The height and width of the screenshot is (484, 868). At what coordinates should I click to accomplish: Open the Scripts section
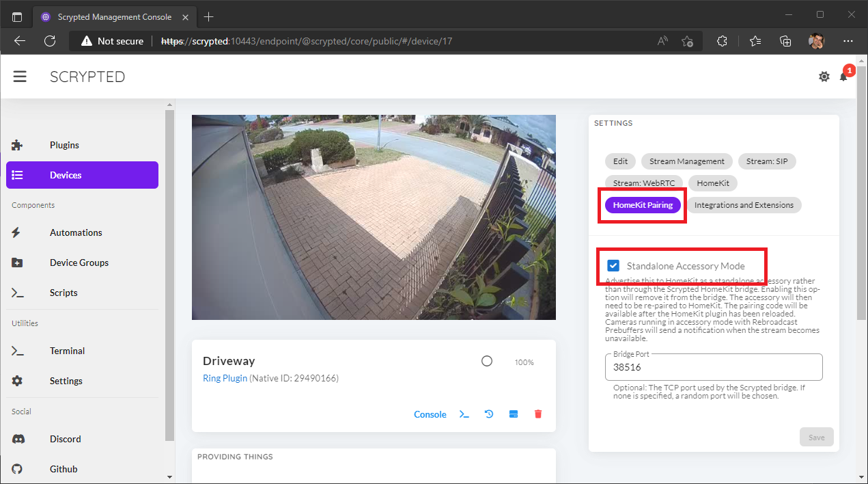click(x=63, y=293)
